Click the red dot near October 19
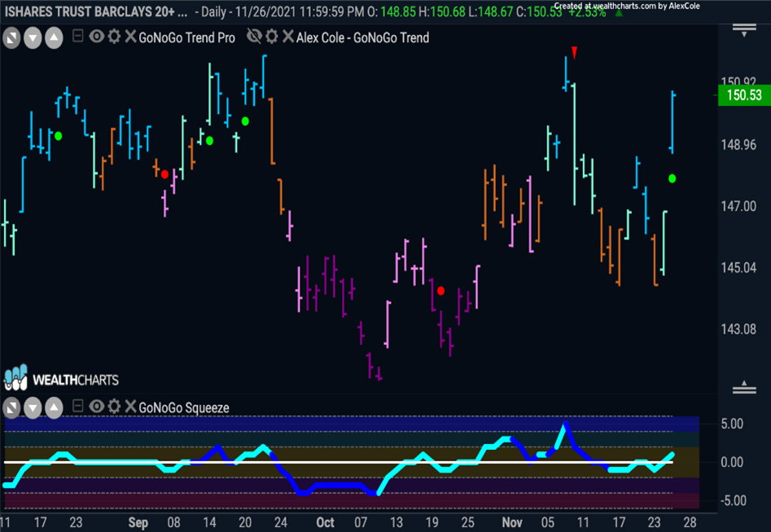The width and height of the screenshot is (771, 532). pos(440,290)
